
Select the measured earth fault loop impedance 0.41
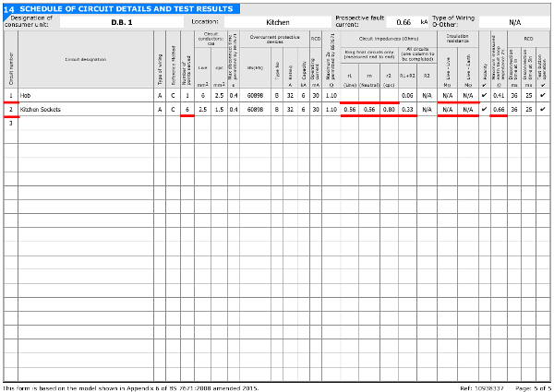(499, 95)
